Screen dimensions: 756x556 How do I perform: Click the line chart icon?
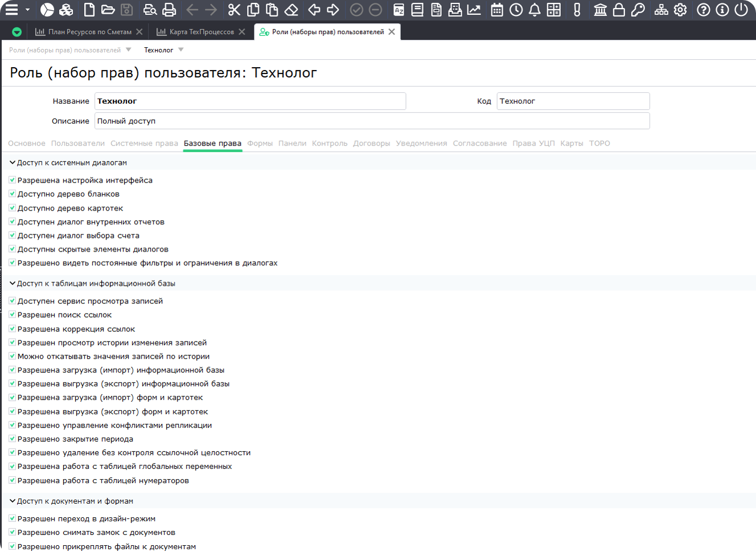coord(474,10)
